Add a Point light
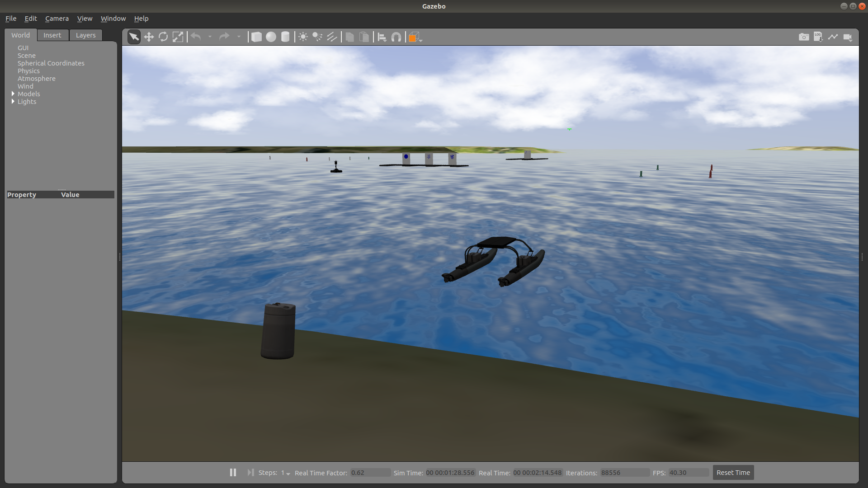The width and height of the screenshot is (868, 488). 303,37
